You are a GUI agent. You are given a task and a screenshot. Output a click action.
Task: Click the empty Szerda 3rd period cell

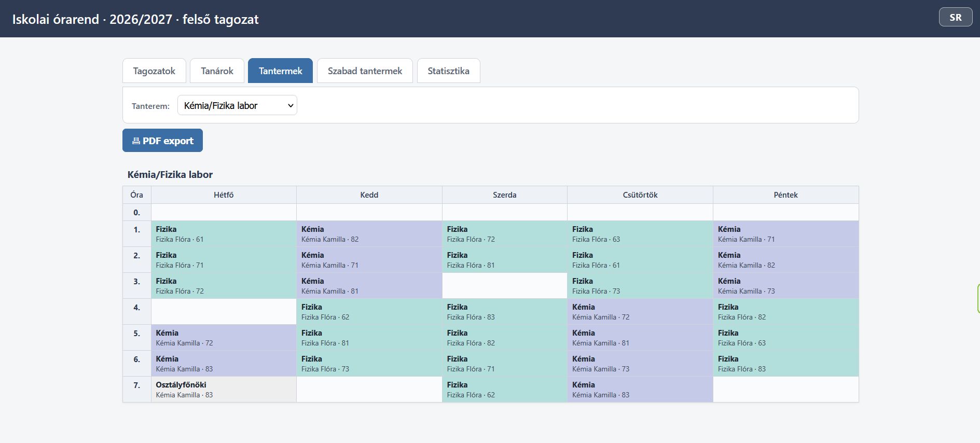click(505, 286)
